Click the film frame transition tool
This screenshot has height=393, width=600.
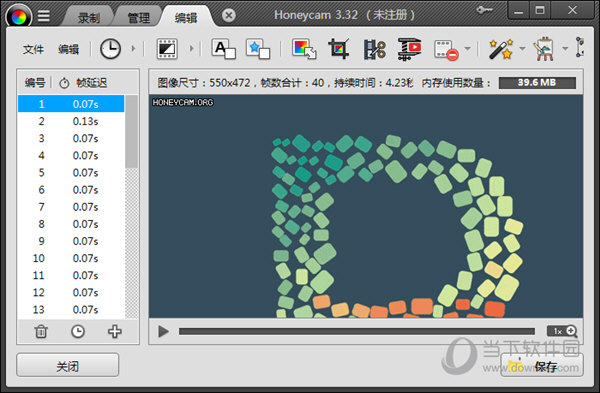(167, 49)
